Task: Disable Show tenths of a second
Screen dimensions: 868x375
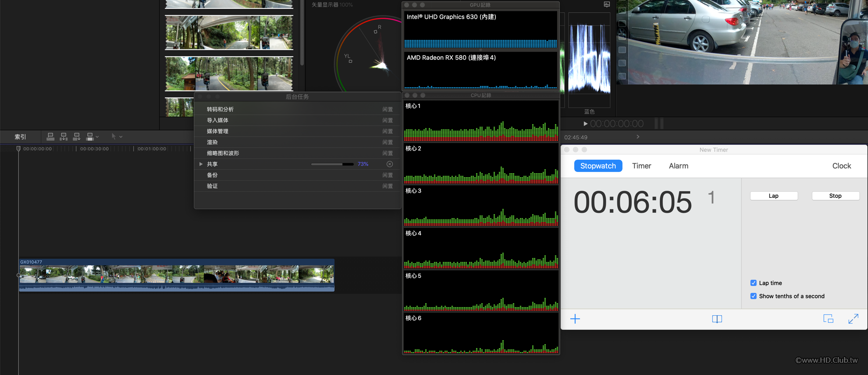Action: (x=753, y=296)
